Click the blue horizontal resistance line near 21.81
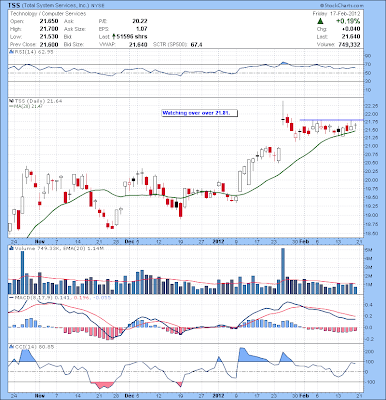This screenshot has width=386, height=400. pyautogui.click(x=331, y=120)
